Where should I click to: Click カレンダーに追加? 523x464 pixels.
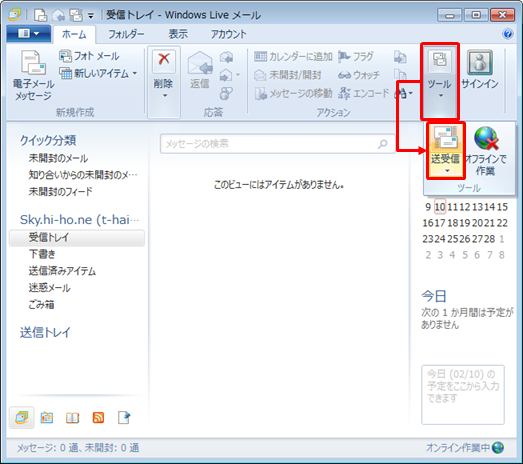pos(293,57)
